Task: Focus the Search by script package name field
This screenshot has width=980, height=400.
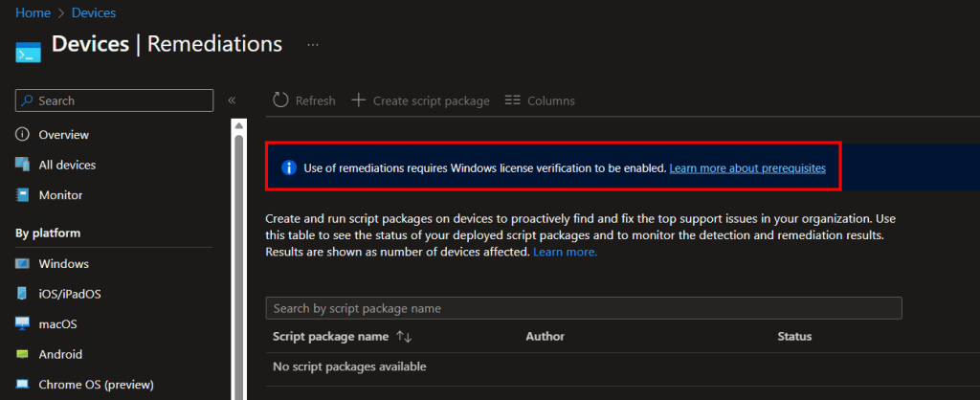Action: point(584,308)
